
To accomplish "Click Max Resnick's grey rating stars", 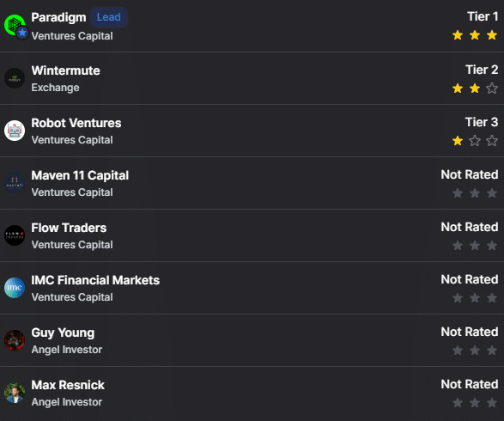I will [x=475, y=403].
